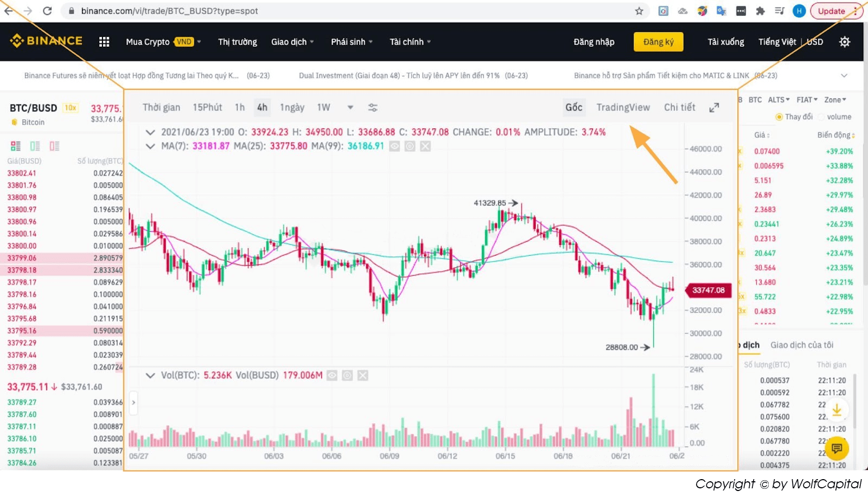Show sell orders only order book view

coord(54,146)
